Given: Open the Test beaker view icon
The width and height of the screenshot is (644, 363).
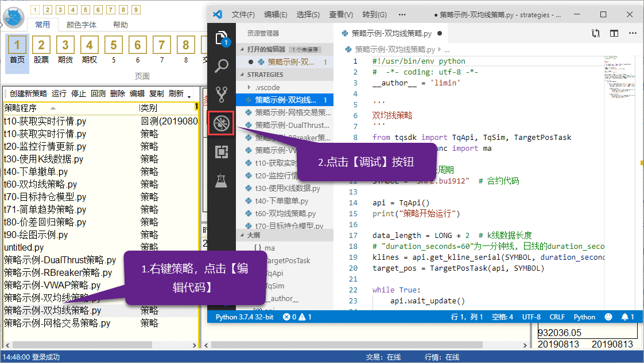Looking at the screenshot, I should tap(222, 181).
